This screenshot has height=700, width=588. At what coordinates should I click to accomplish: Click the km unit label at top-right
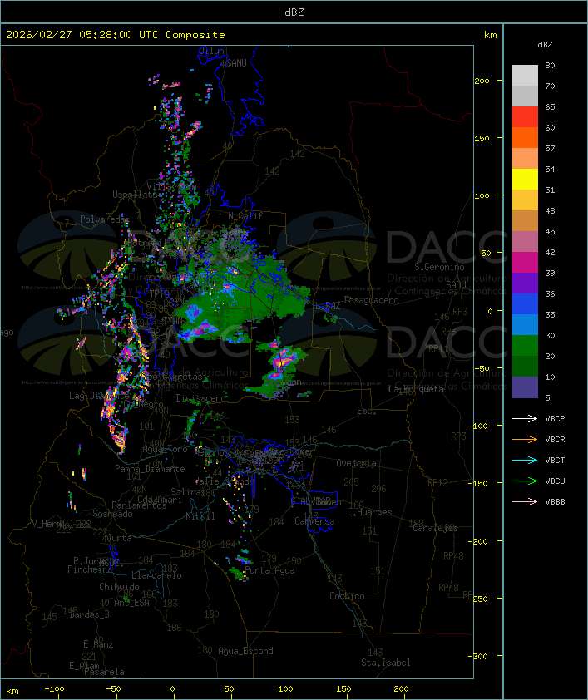coord(490,35)
